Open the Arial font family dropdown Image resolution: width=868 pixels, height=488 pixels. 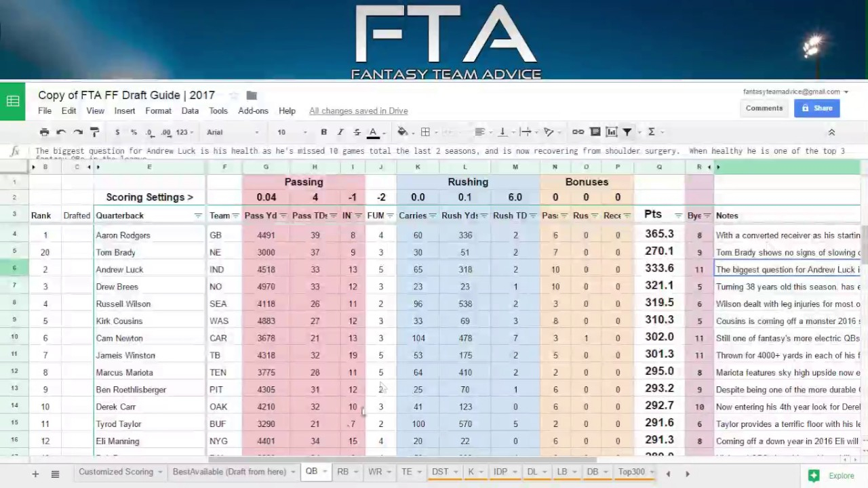coord(233,132)
